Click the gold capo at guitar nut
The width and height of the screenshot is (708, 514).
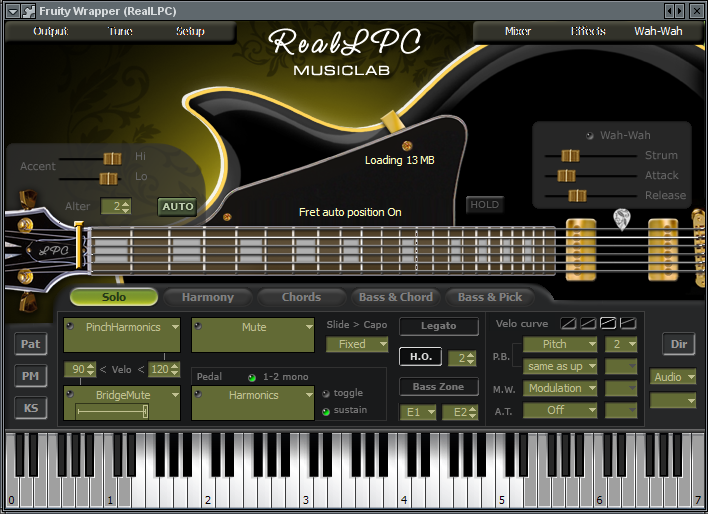click(79, 244)
